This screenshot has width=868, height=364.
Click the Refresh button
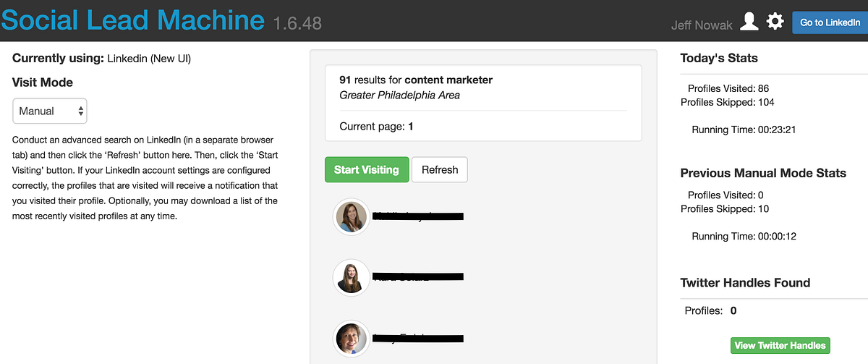(x=440, y=170)
